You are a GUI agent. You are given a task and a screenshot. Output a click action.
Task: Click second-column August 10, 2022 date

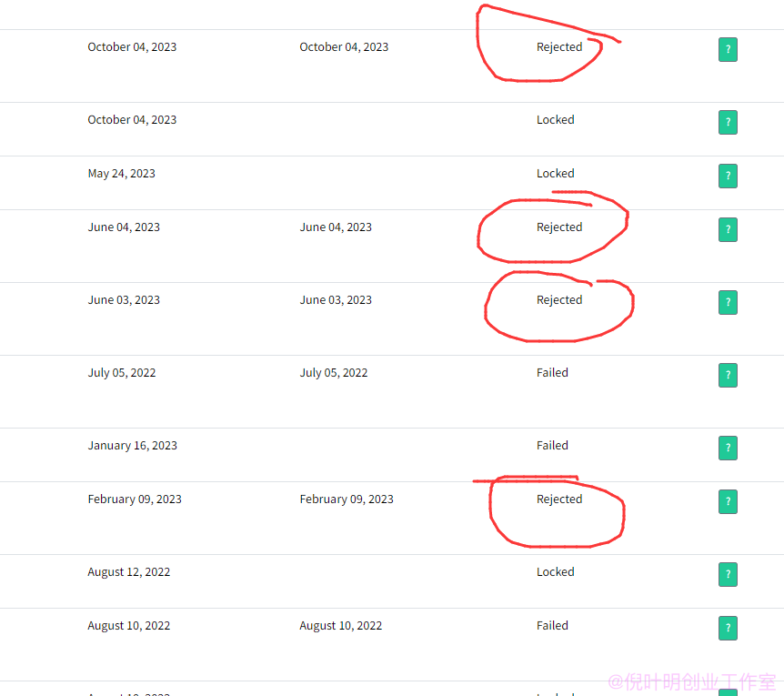(340, 626)
